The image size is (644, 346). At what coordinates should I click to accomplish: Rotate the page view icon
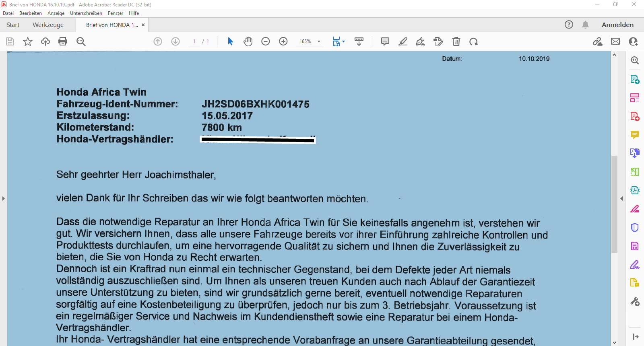[x=474, y=41]
